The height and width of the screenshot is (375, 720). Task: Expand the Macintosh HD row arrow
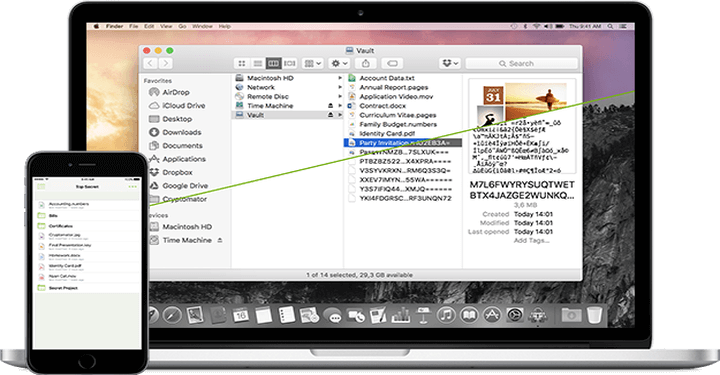point(340,78)
